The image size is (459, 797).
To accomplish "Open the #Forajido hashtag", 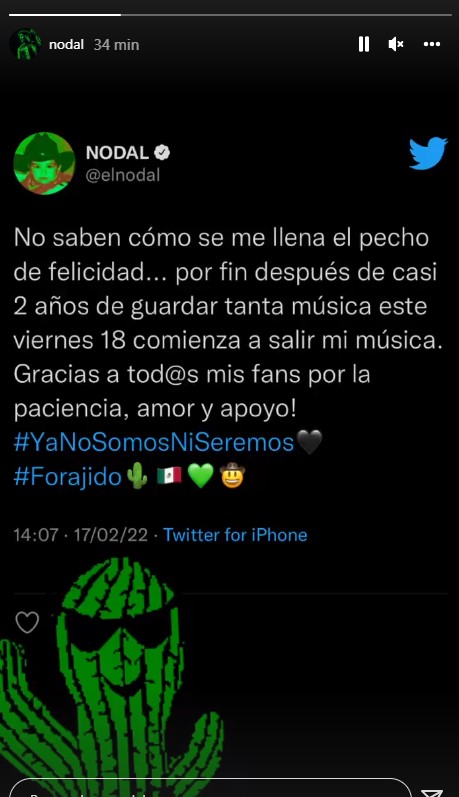I will point(68,477).
